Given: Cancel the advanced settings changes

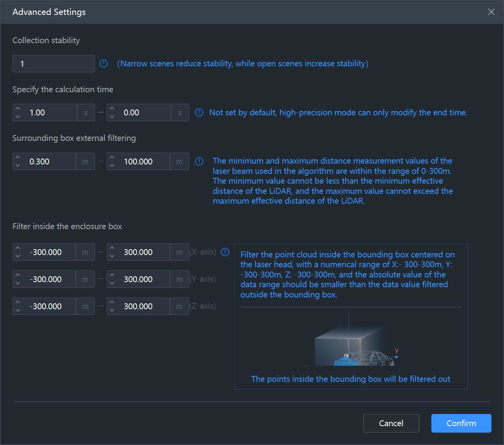Looking at the screenshot, I should [x=391, y=423].
